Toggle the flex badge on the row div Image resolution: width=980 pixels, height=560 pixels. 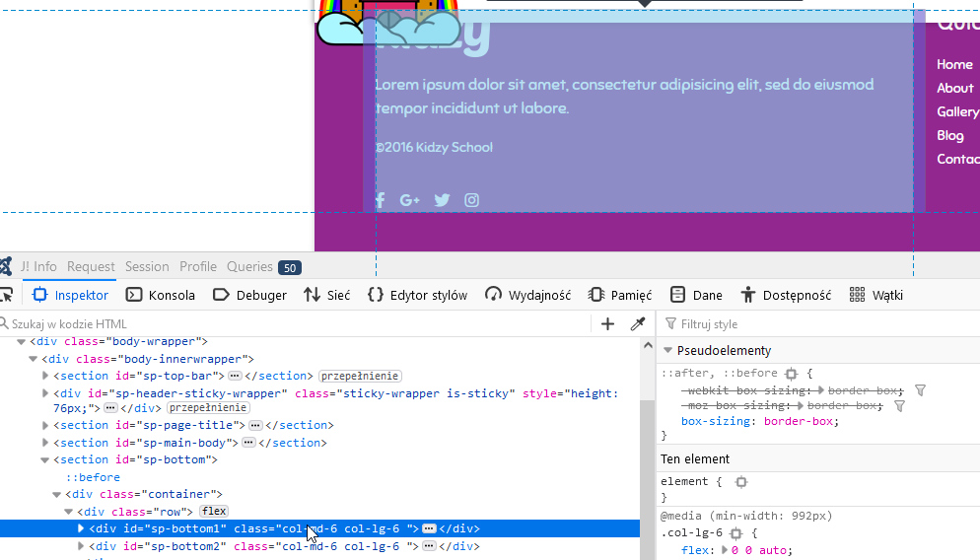[x=213, y=511]
